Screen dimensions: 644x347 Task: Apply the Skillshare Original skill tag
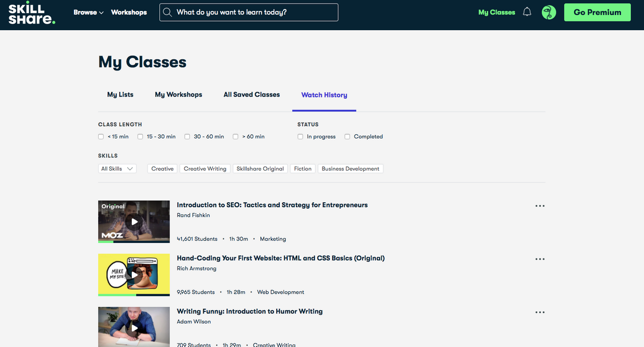pos(260,169)
